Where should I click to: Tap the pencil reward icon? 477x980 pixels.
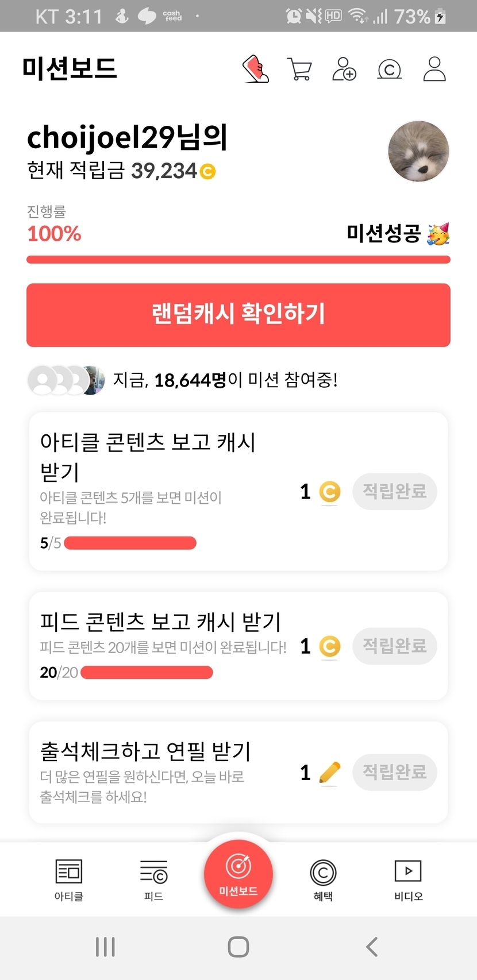pos(329,773)
